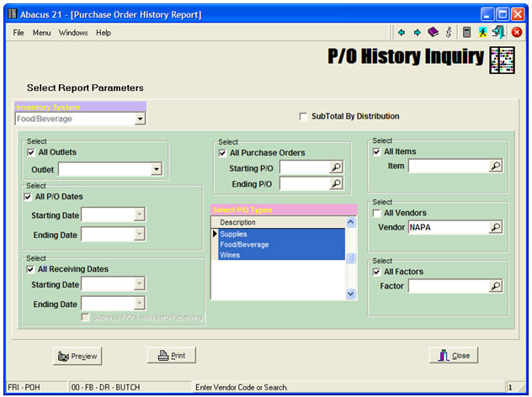Click the Starting P/O search magnifier

337,167
